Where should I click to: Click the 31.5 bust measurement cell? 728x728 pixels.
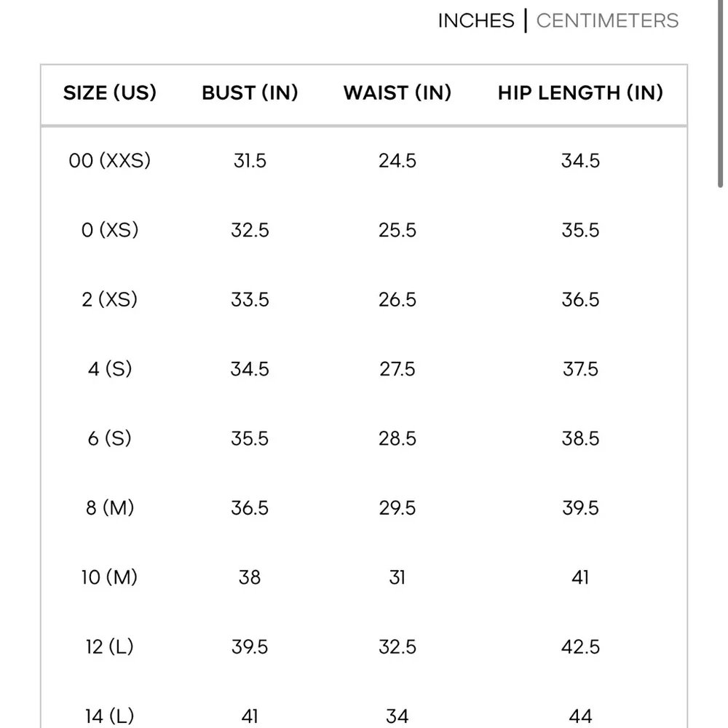[250, 160]
